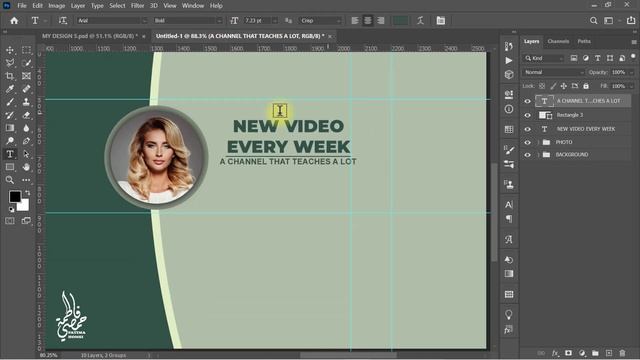Select the Rectangle shape tool

[x=10, y=167]
